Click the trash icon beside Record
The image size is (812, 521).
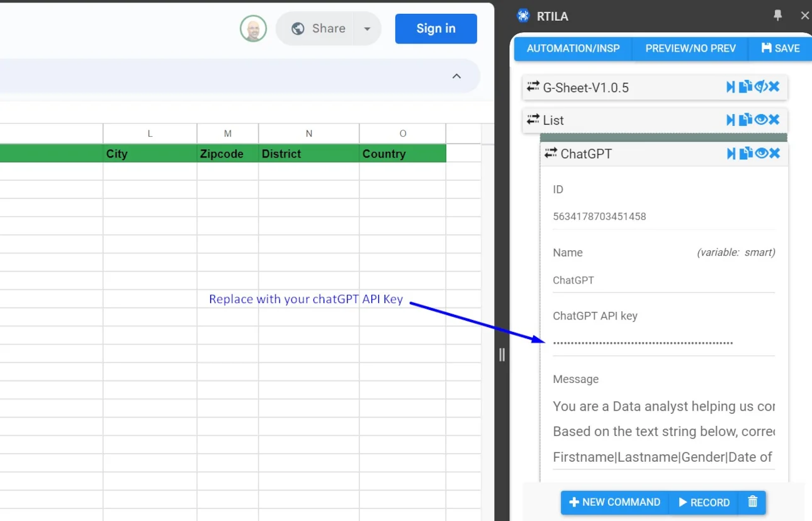tap(752, 502)
